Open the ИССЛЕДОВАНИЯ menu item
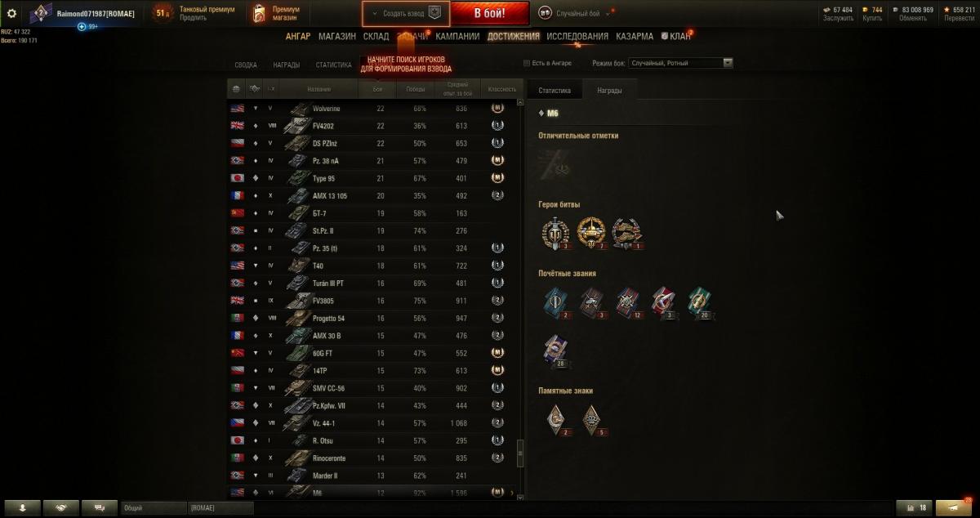 577,37
